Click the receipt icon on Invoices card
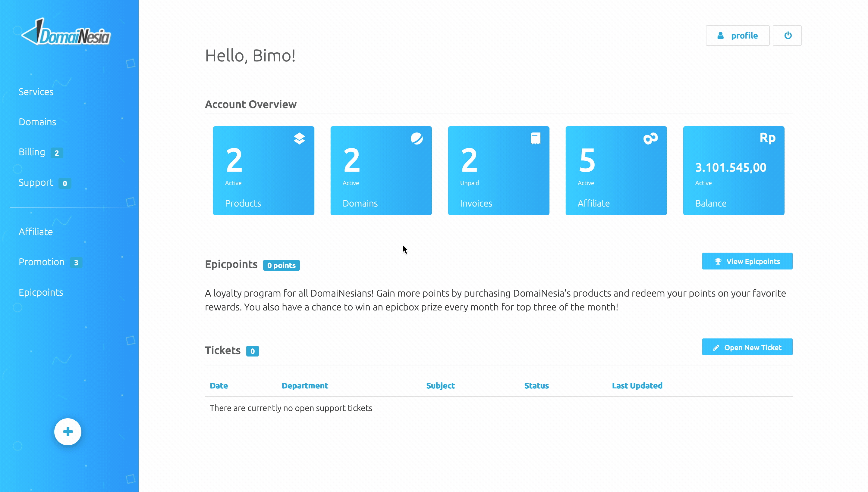 [535, 139]
